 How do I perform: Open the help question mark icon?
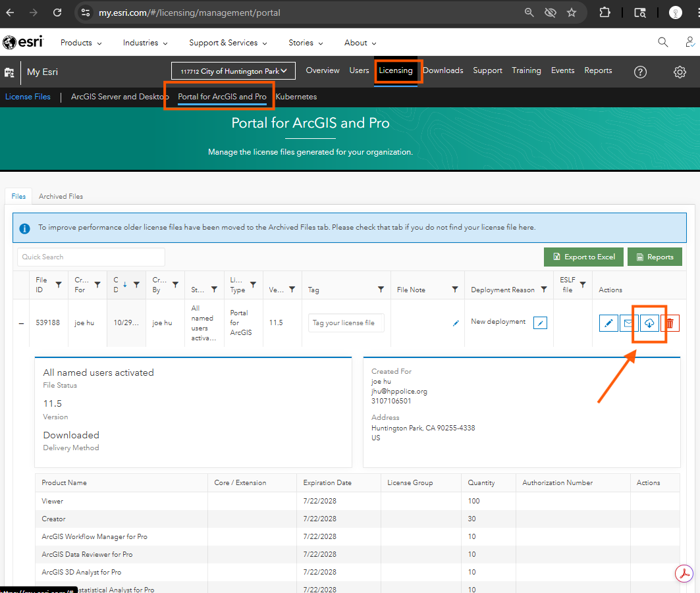pyautogui.click(x=640, y=72)
